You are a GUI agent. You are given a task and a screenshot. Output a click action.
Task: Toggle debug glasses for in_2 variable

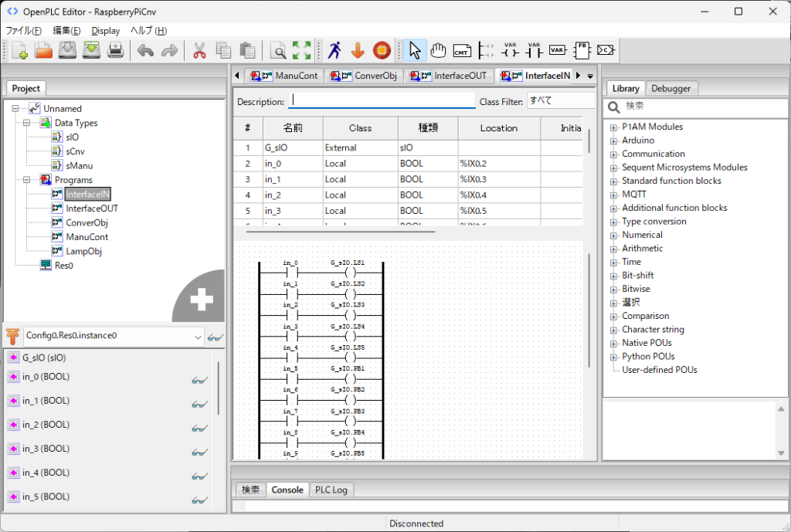click(x=200, y=428)
